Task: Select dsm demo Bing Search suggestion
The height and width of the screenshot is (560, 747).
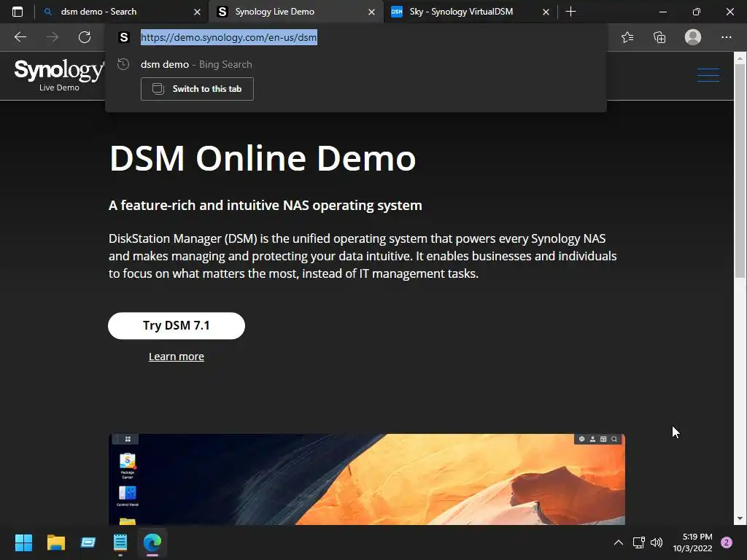Action: pyautogui.click(x=355, y=64)
